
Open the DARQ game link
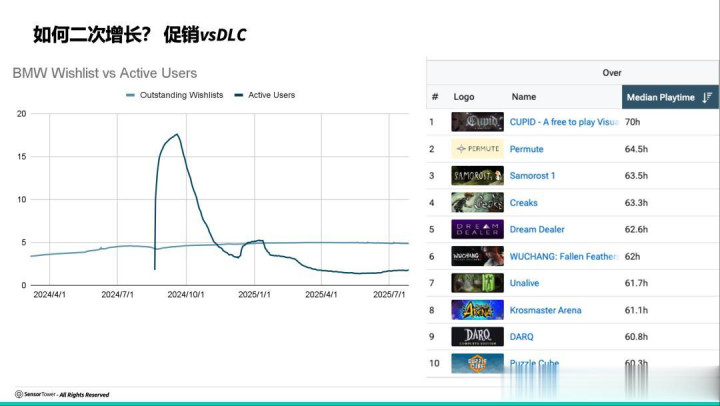[x=522, y=337]
